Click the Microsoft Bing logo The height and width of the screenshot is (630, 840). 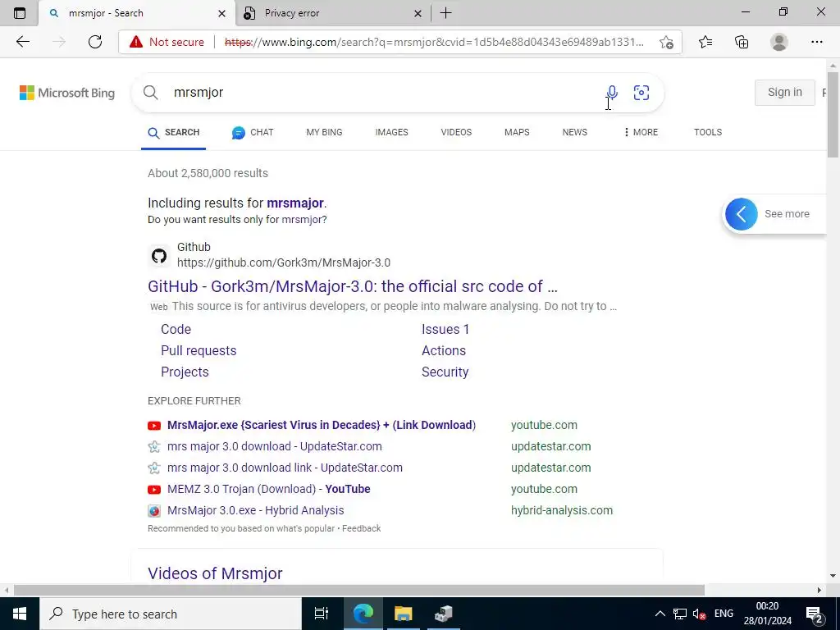[x=67, y=93]
